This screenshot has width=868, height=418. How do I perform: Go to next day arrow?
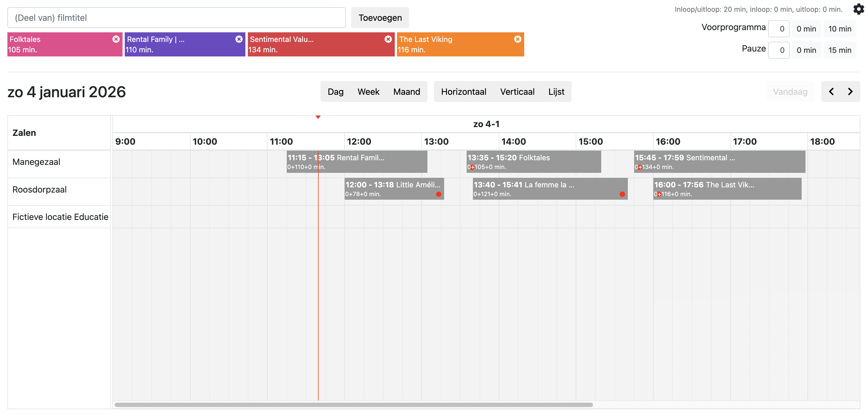pyautogui.click(x=850, y=91)
